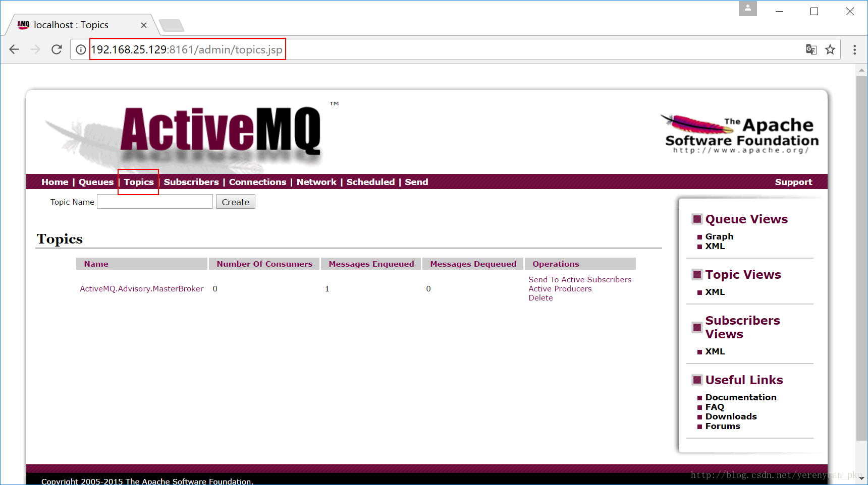Image resolution: width=868 pixels, height=485 pixels.
Task: Click the Create button
Action: click(x=236, y=202)
